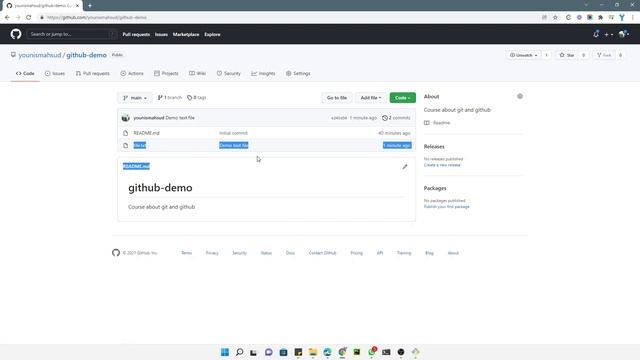The height and width of the screenshot is (360, 640).
Task: Click the Go to file button
Action: coord(337,98)
